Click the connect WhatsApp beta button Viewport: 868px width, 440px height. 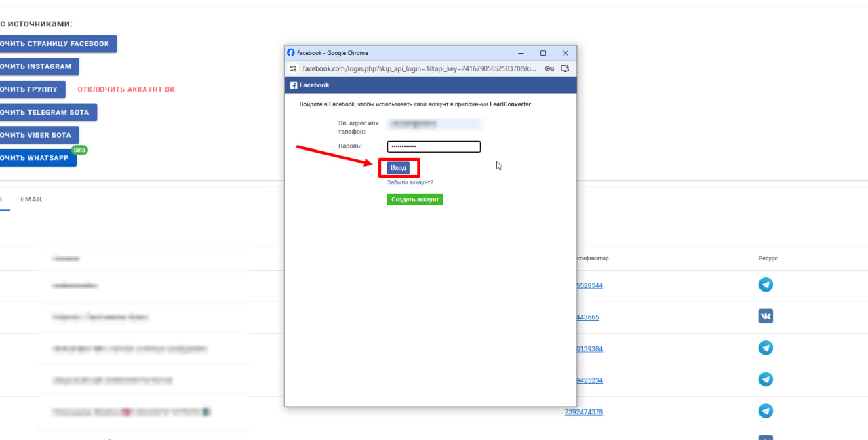36,158
